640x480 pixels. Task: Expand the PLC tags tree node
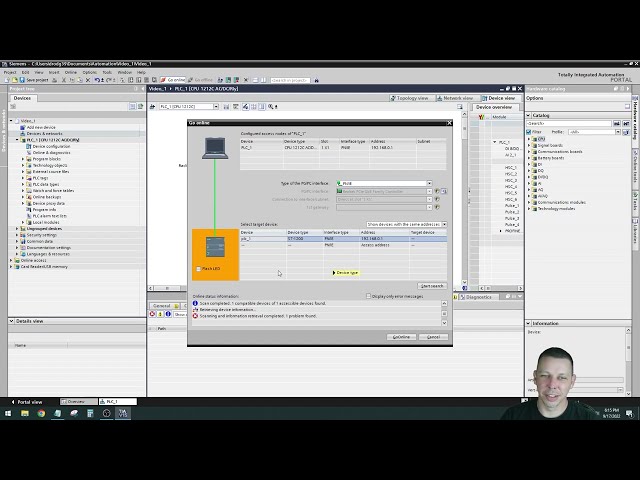(x=23, y=178)
